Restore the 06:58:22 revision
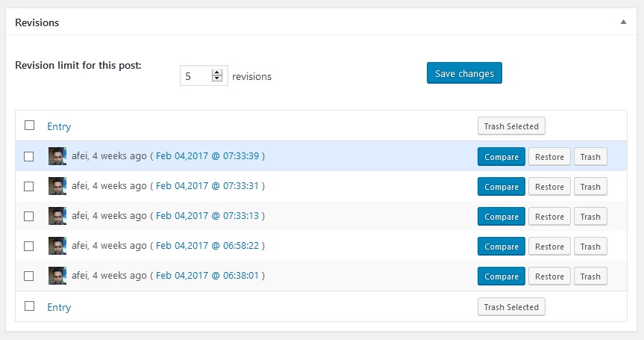The height and width of the screenshot is (340, 644). 549,247
